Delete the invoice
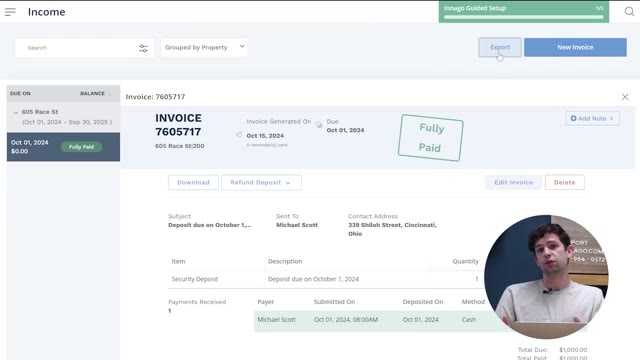 pyautogui.click(x=564, y=182)
